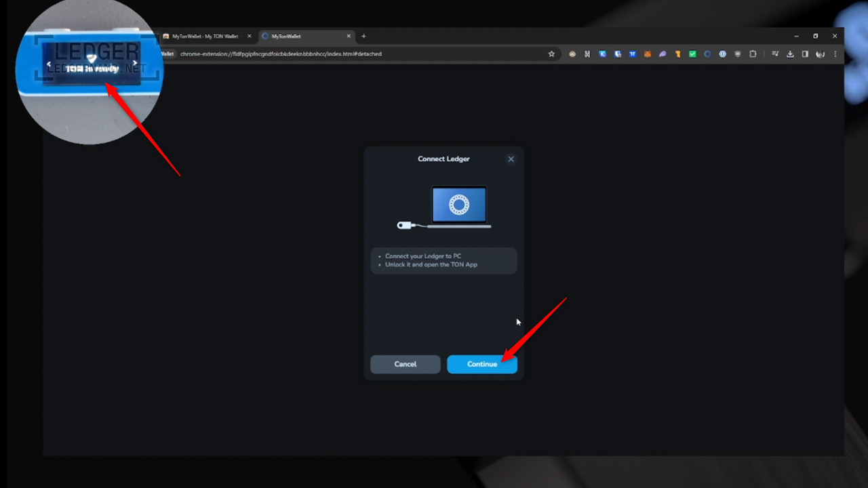This screenshot has height=488, width=868.
Task: Open the blue TT extension icon
Action: (632, 54)
